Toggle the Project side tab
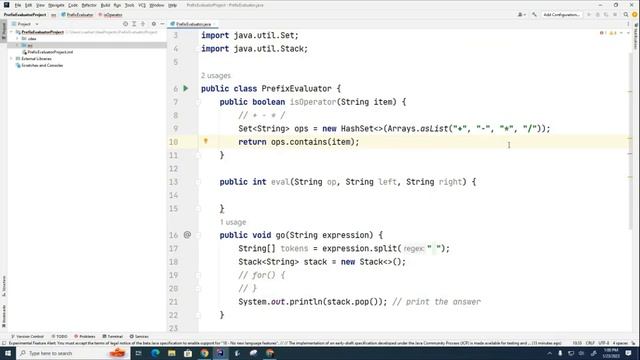This screenshot has width=640, height=360. pos(4,31)
